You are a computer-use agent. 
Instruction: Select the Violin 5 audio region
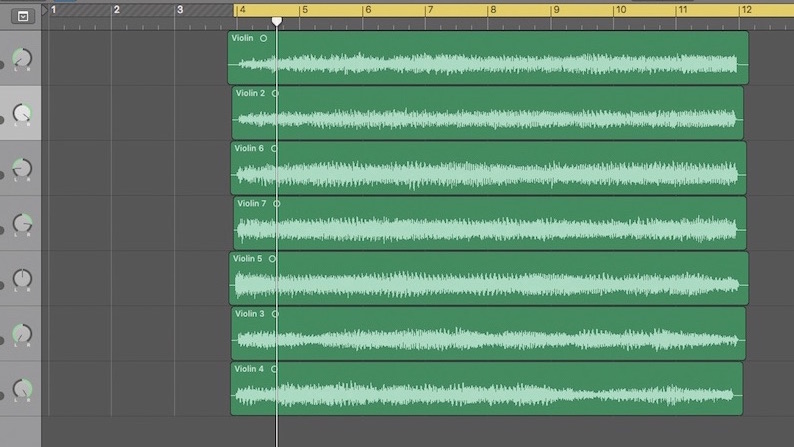pyautogui.click(x=489, y=278)
